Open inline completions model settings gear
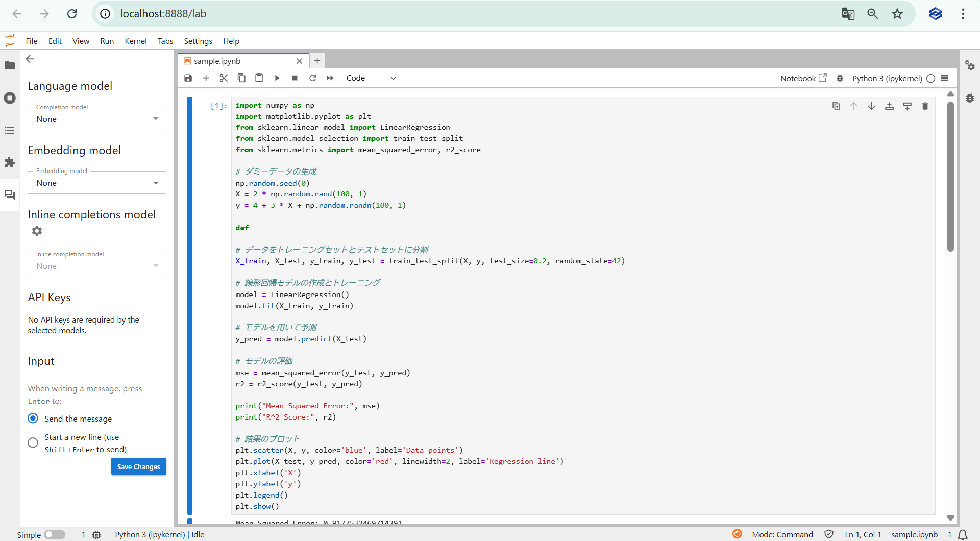980x541 pixels. tap(37, 231)
